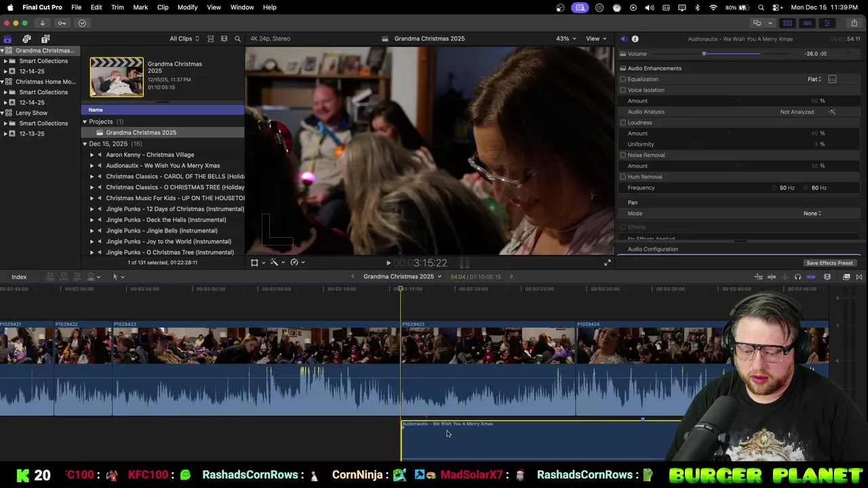
Task: Click the Audio Analysis magic wand icon
Action: [832, 112]
